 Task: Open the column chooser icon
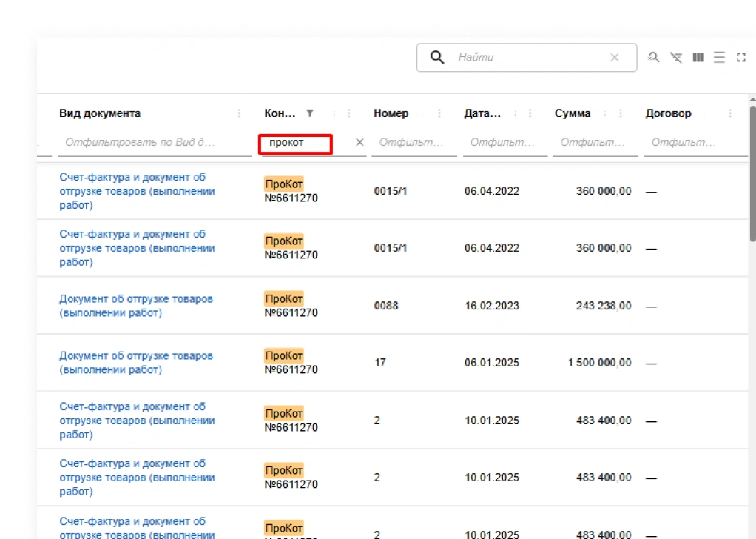pos(698,58)
